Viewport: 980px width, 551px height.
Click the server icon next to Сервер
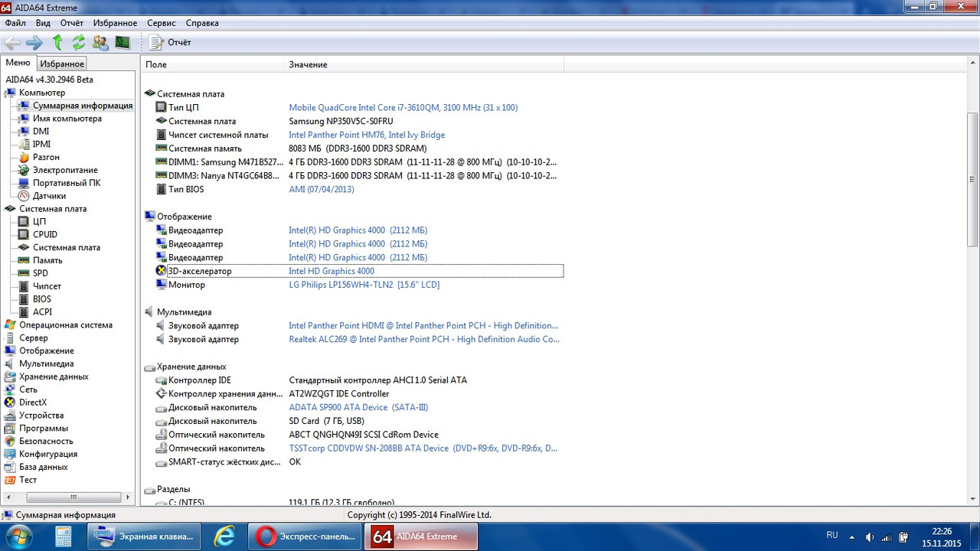10,337
